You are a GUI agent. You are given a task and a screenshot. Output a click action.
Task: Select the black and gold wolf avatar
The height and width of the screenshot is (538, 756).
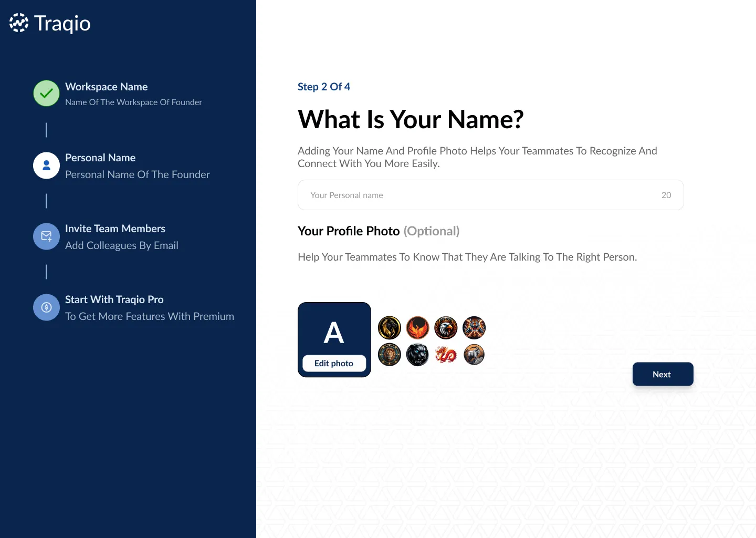390,328
